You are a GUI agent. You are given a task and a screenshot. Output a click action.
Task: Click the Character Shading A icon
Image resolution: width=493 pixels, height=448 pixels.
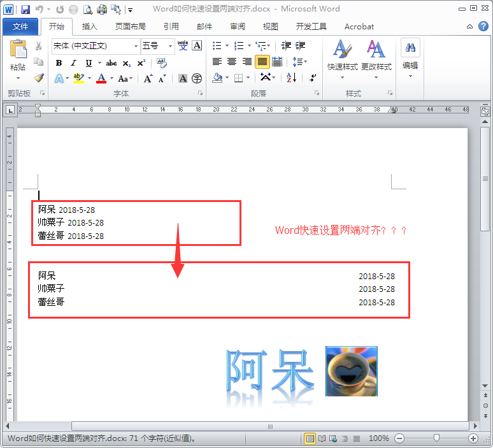pyautogui.click(x=183, y=78)
